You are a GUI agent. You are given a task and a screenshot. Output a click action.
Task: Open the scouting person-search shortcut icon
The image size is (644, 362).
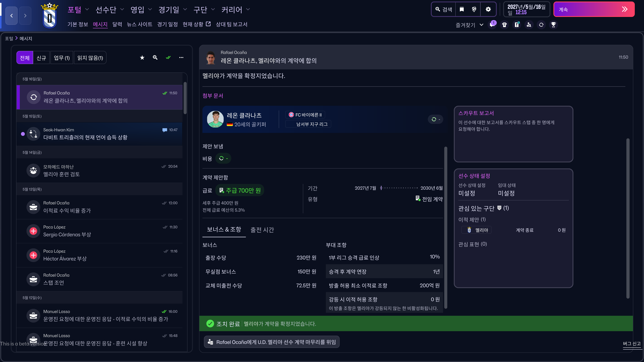529,25
